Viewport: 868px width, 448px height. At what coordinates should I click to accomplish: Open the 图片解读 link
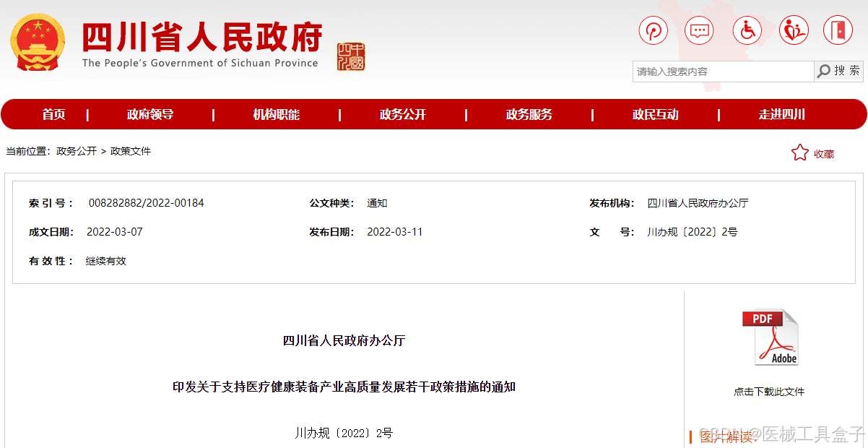pyautogui.click(x=726, y=437)
